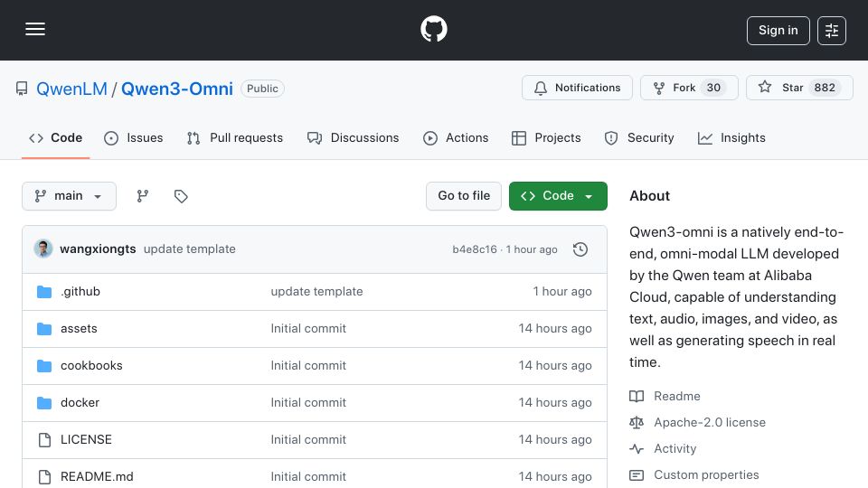868x488 pixels.
Task: Click the assets row's 'Initial commit' message
Action: point(308,329)
